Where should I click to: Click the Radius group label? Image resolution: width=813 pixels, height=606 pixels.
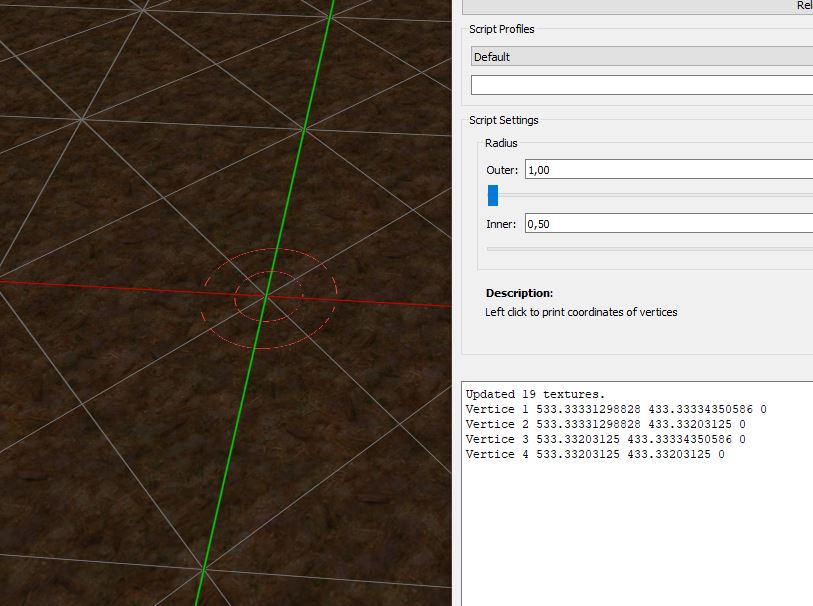pyautogui.click(x=501, y=143)
